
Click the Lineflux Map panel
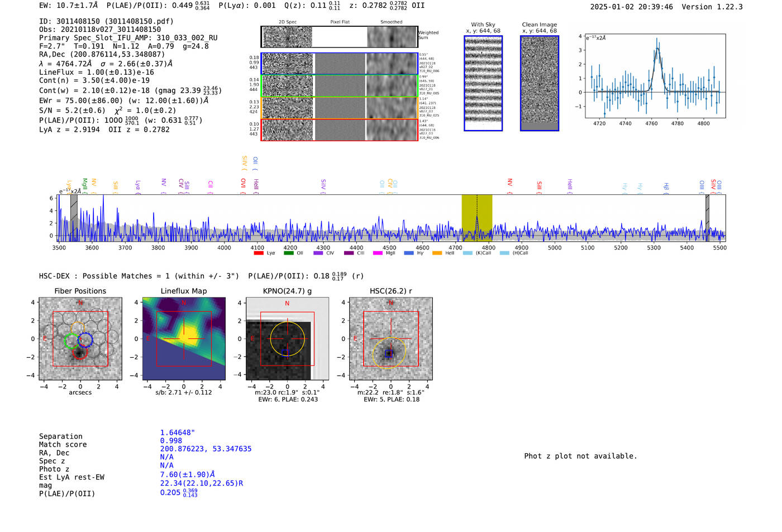[184, 339]
